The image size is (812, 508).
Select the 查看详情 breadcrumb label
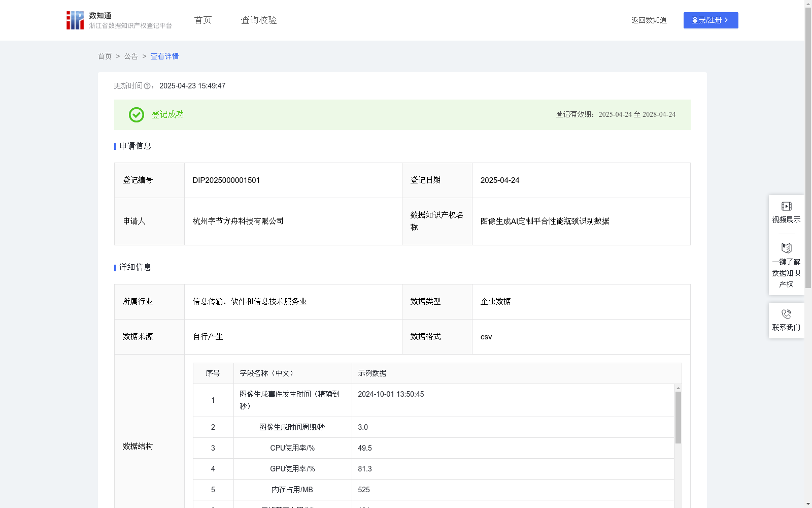[x=164, y=56]
